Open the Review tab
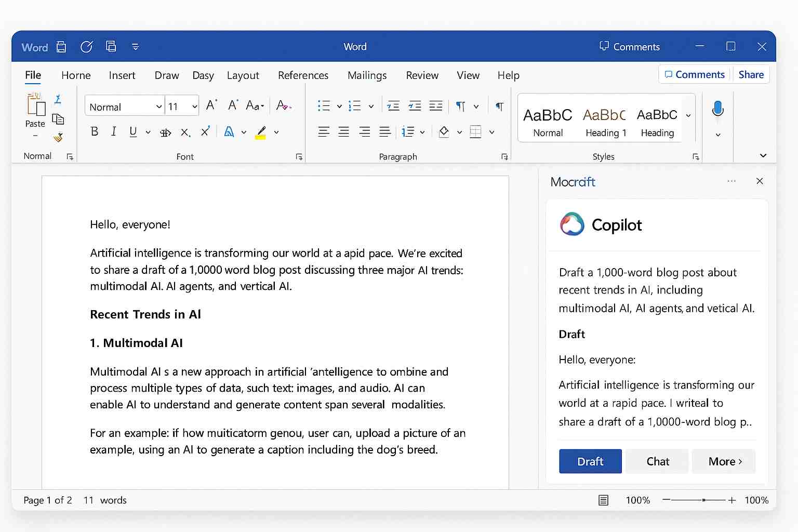Image resolution: width=798 pixels, height=532 pixels. pos(422,75)
